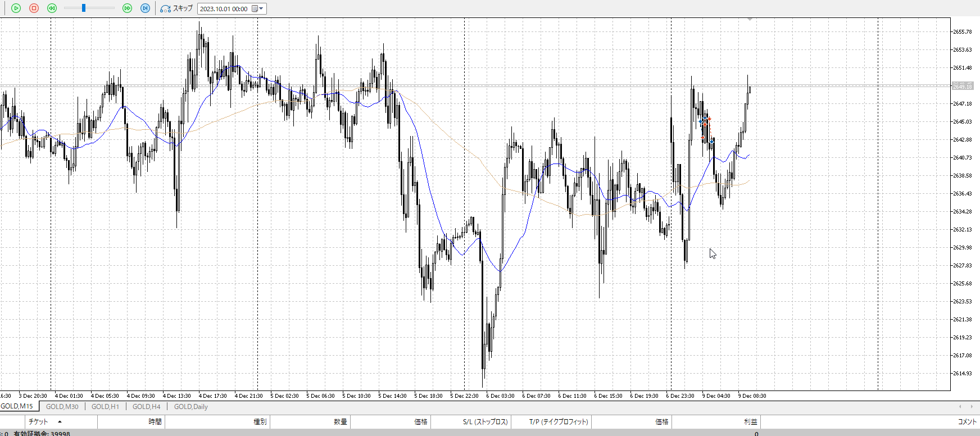Click the 時間 (time) column header
The image size is (980, 436).
pyautogui.click(x=155, y=421)
